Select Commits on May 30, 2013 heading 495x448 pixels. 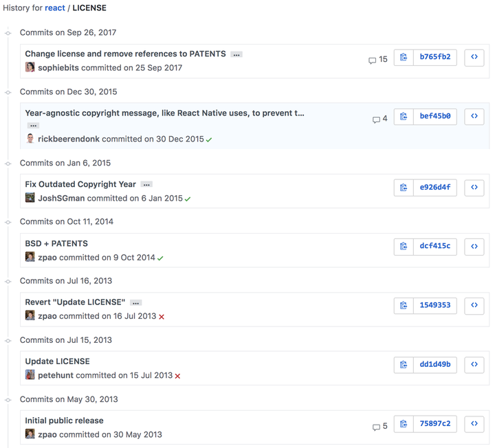pos(69,399)
